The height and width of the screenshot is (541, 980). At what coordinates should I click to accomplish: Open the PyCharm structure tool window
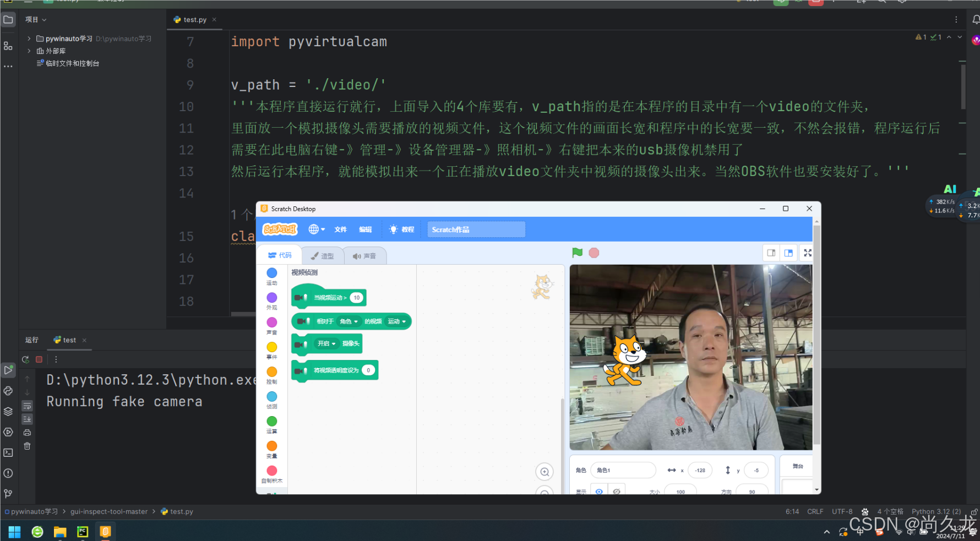(x=8, y=46)
